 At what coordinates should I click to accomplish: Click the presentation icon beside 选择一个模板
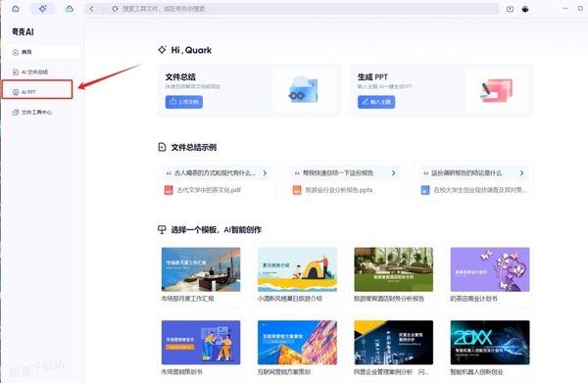pos(162,230)
